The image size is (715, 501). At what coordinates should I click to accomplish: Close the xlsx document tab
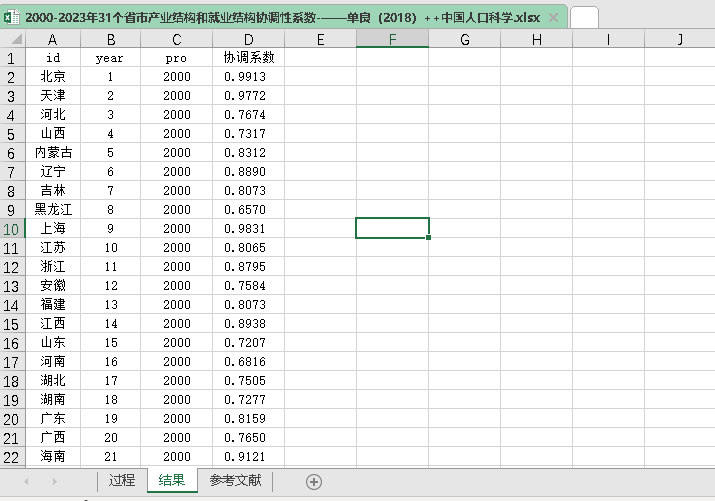pos(553,18)
